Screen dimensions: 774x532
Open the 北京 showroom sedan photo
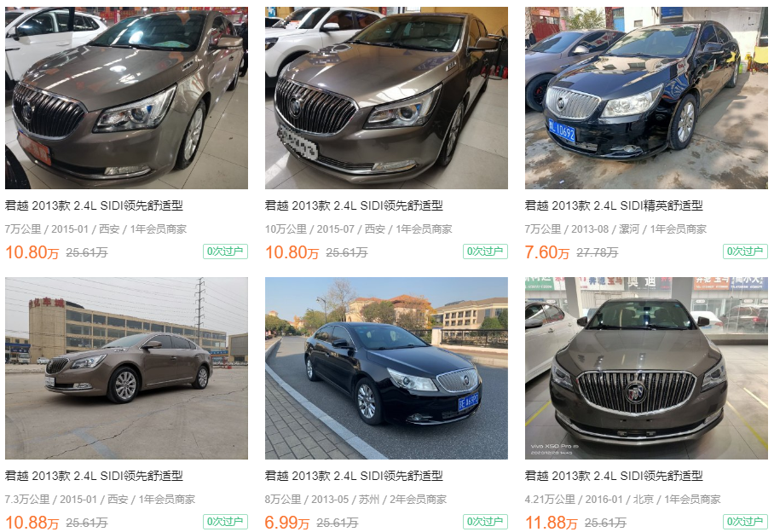pos(646,368)
